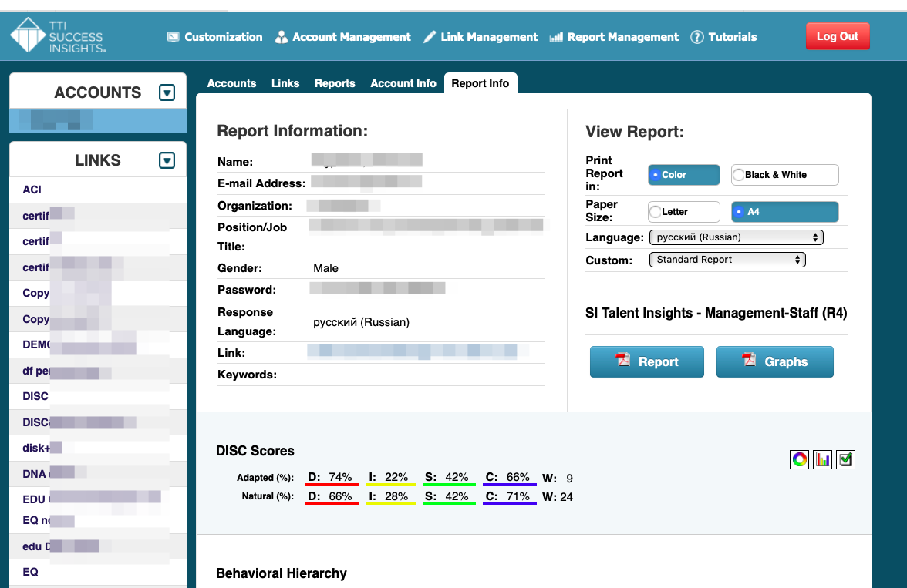Choose Letter paper size
907x588 pixels.
(x=683, y=212)
